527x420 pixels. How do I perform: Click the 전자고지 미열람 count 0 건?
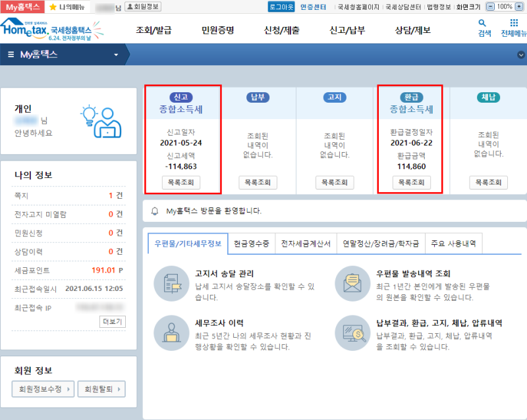[116, 214]
